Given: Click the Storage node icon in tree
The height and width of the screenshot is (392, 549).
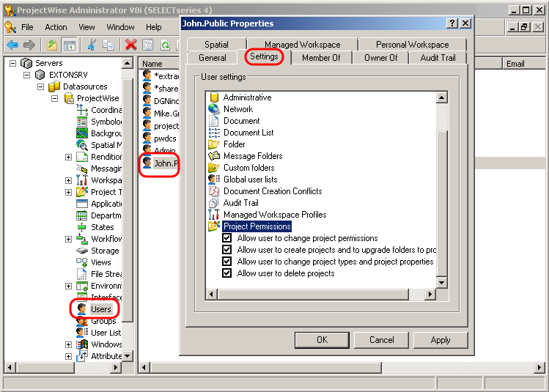Looking at the screenshot, I should 82,251.
